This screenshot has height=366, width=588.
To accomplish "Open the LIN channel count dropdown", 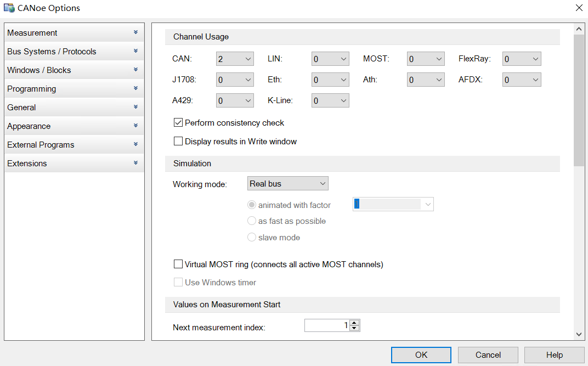I will [330, 59].
